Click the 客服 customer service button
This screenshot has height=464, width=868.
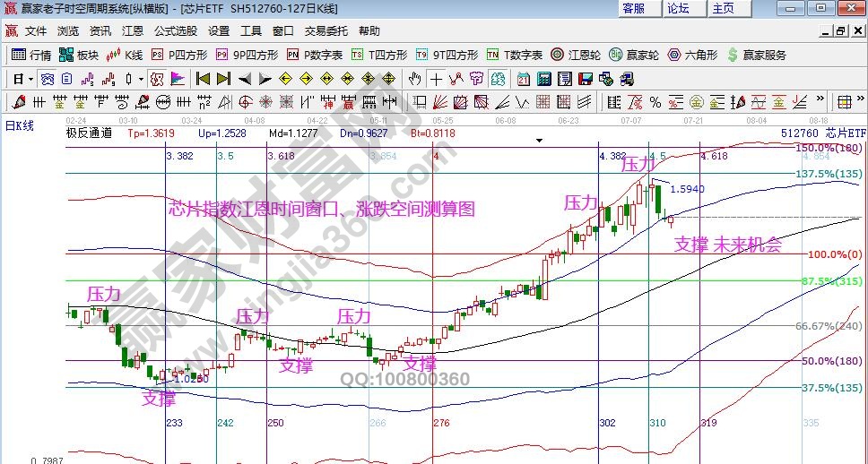[x=634, y=8]
